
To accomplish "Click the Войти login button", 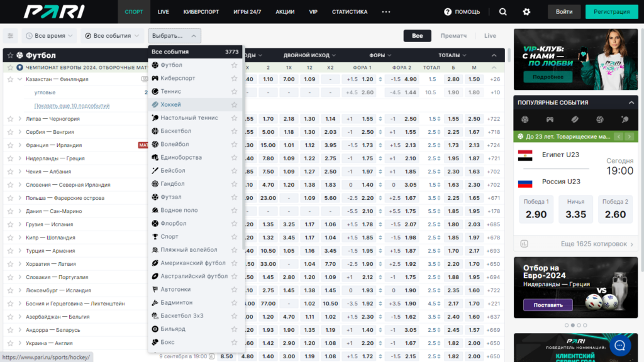I will pyautogui.click(x=564, y=12).
